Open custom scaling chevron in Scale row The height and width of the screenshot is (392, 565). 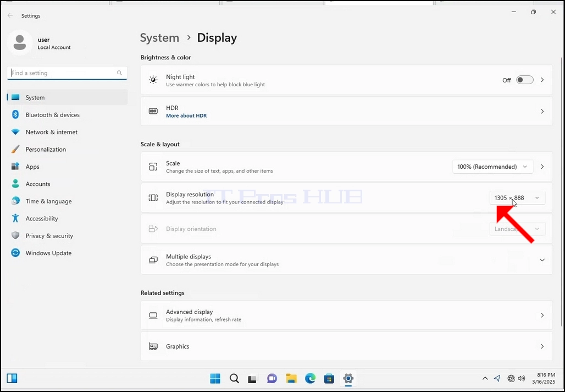tap(542, 167)
